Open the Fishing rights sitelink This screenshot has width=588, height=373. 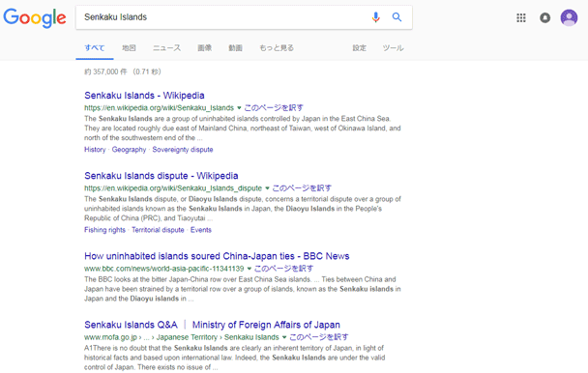tap(104, 230)
